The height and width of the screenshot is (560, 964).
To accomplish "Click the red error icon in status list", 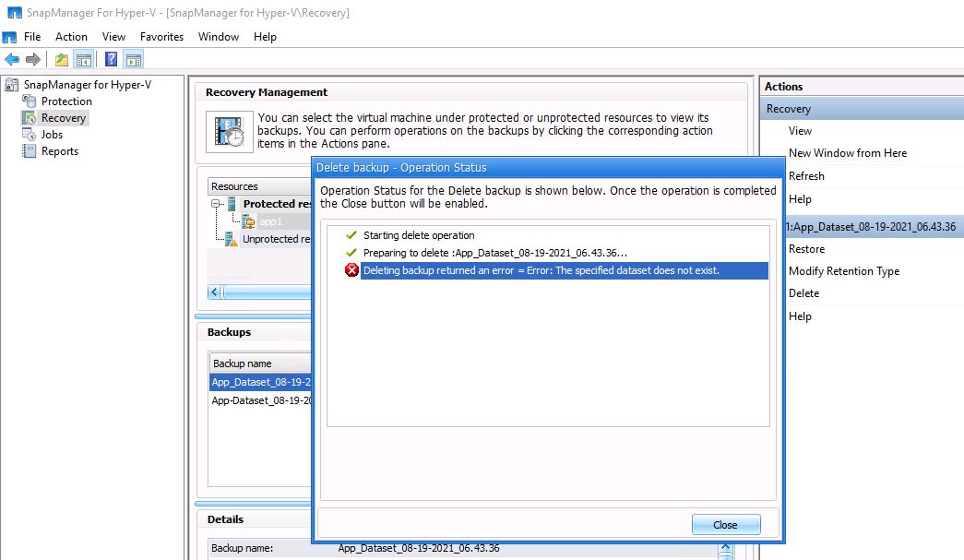I will point(351,270).
